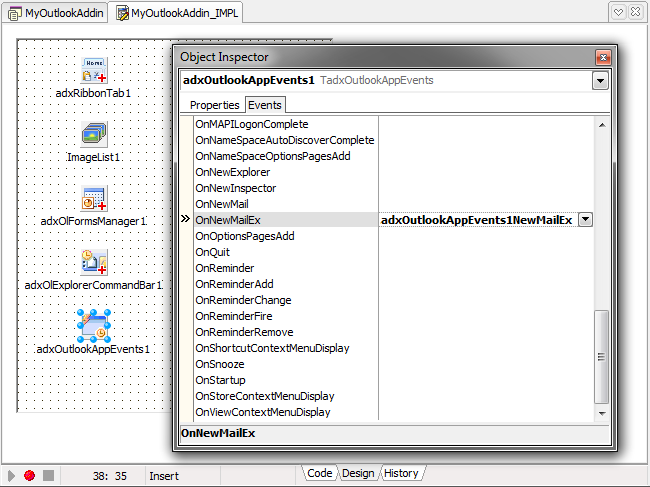The height and width of the screenshot is (487, 650).
Task: Switch to the History view tab
Action: coord(401,473)
